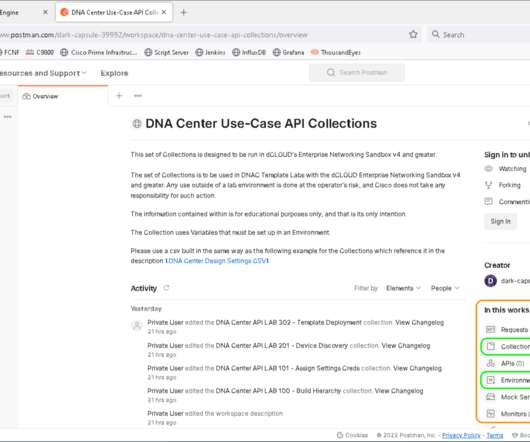This screenshot has height=442, width=530.
Task: Bookmark this page with the star icon
Action: pyautogui.click(x=413, y=34)
